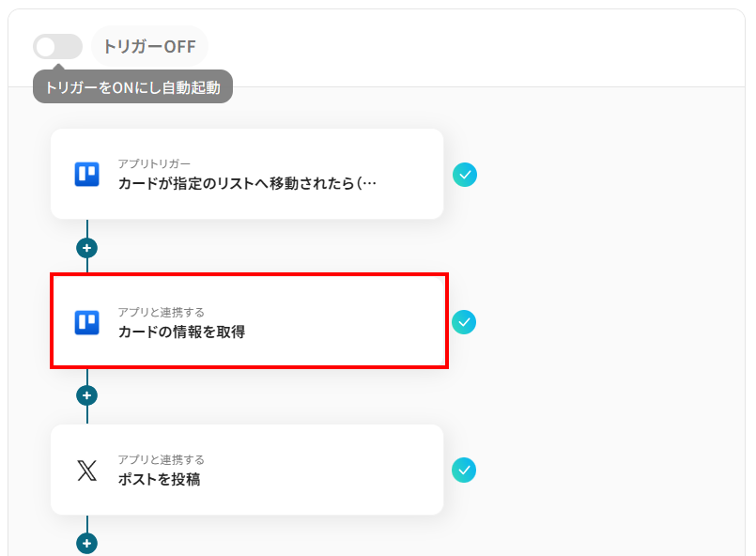The height and width of the screenshot is (556, 756).
Task: Open the カードの情報を取得 step title
Action: click(181, 332)
